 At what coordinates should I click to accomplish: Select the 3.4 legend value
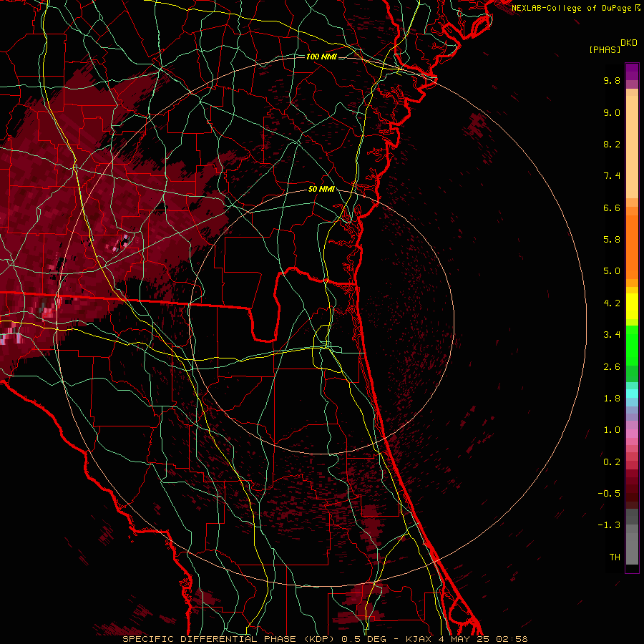(x=612, y=335)
